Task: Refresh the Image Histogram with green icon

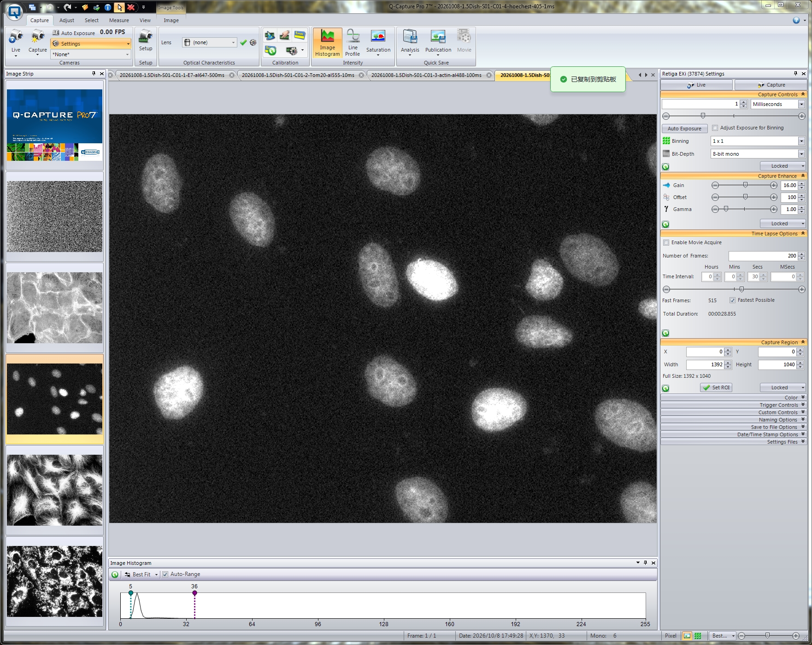Action: click(115, 575)
